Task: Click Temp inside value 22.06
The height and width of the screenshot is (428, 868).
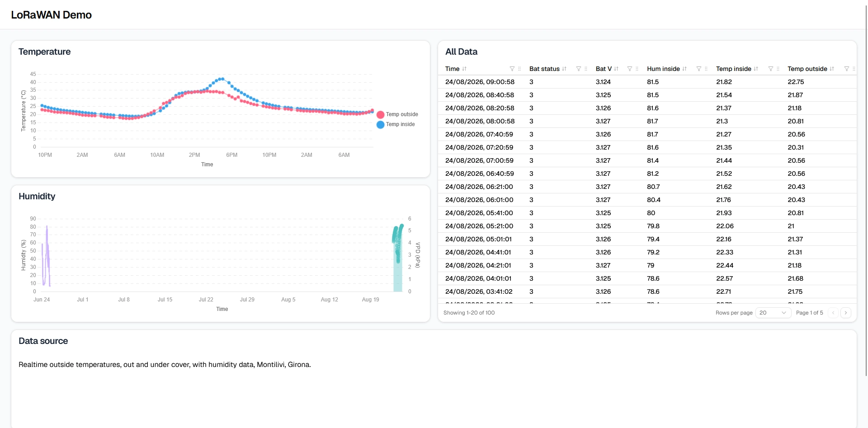Action: 725,226
